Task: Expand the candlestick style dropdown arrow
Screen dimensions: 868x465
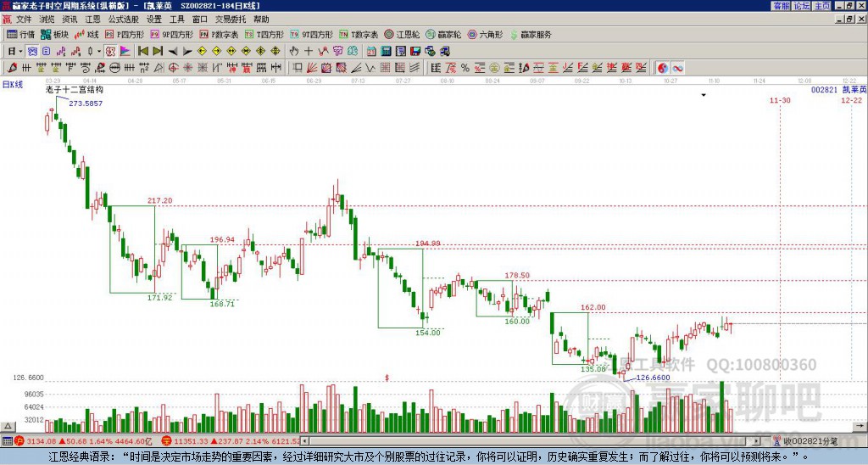Action: pos(99,51)
